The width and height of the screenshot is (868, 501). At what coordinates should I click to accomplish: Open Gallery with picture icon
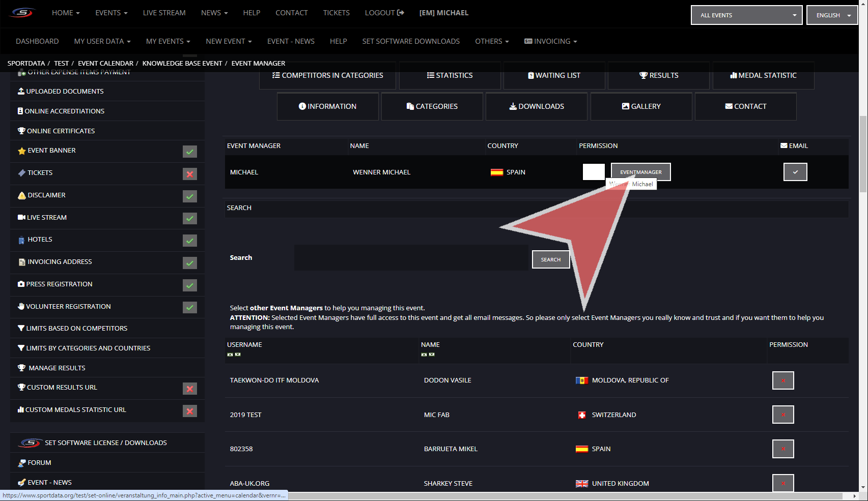(x=641, y=106)
